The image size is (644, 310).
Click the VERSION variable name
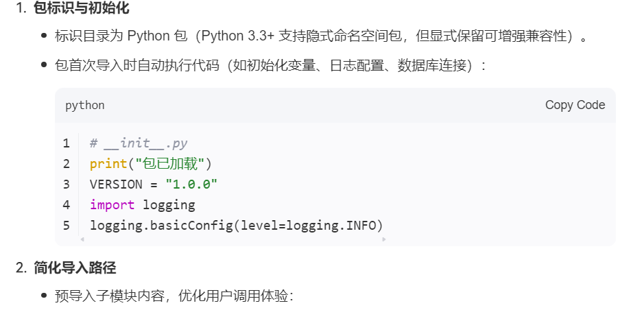click(116, 184)
